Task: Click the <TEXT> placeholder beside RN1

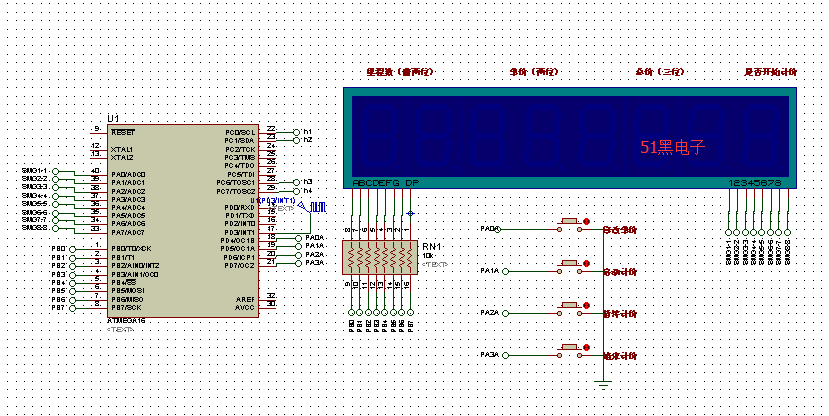Action: pos(435,264)
